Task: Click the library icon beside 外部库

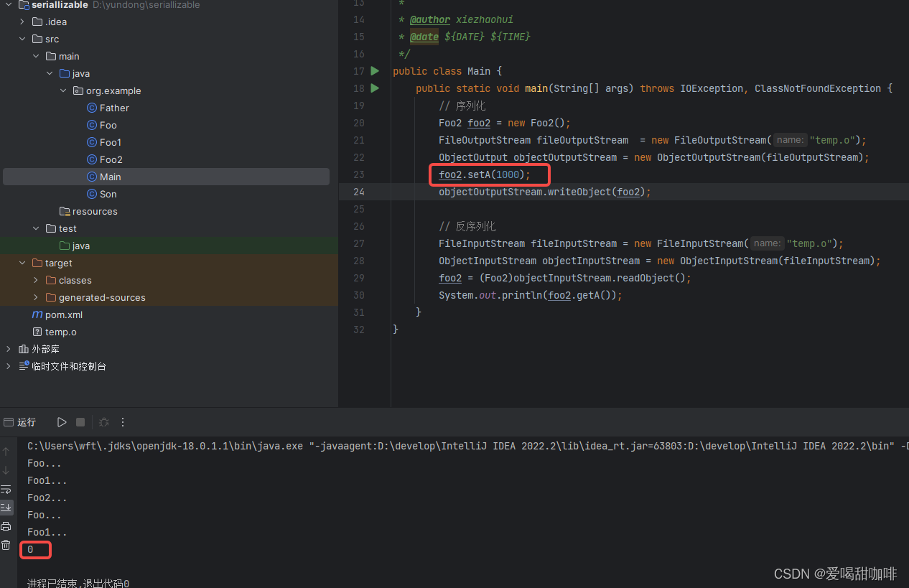Action: click(24, 349)
